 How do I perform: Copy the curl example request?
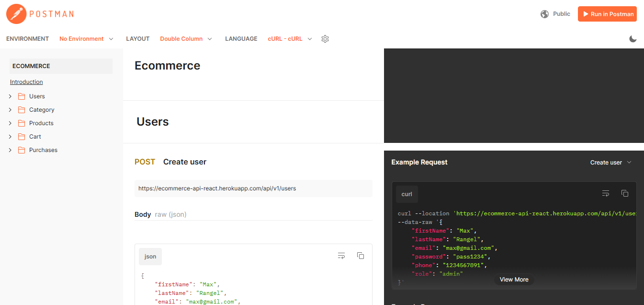point(625,194)
